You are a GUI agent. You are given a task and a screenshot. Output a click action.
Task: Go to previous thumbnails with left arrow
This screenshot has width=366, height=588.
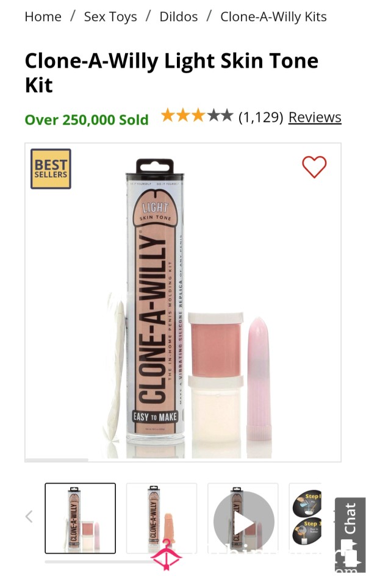click(29, 517)
